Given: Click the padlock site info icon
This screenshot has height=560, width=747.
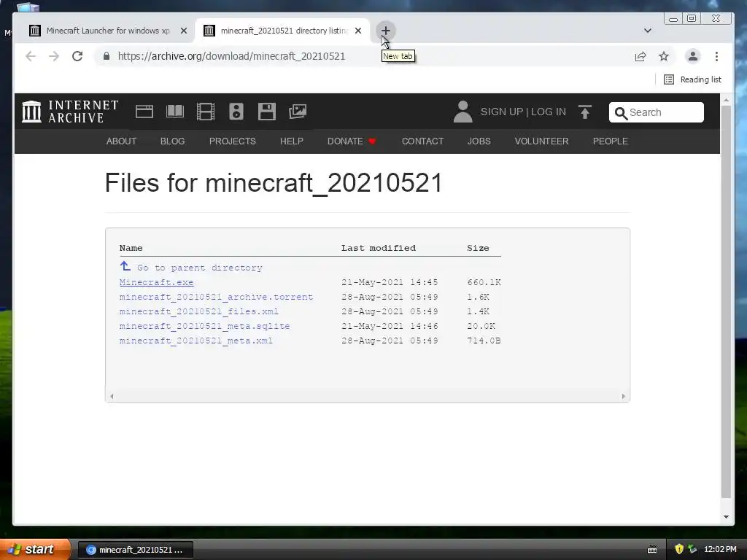Looking at the screenshot, I should coord(107,56).
